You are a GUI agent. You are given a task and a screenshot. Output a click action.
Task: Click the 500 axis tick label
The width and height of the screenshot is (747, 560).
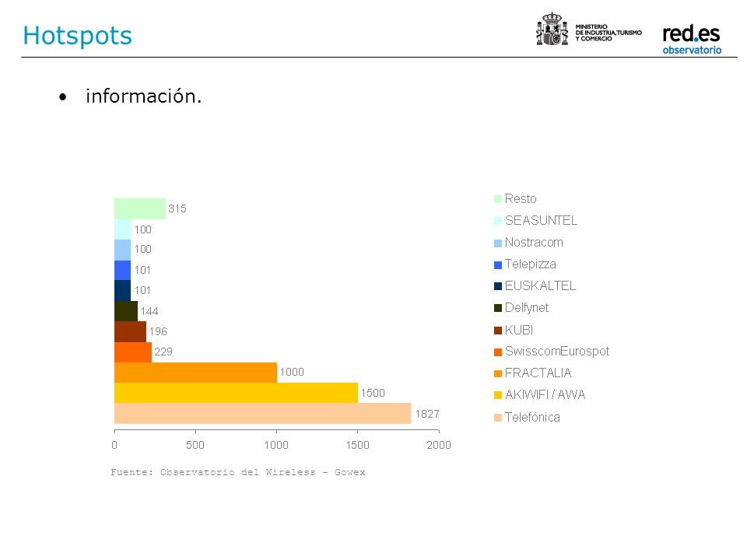pos(195,445)
